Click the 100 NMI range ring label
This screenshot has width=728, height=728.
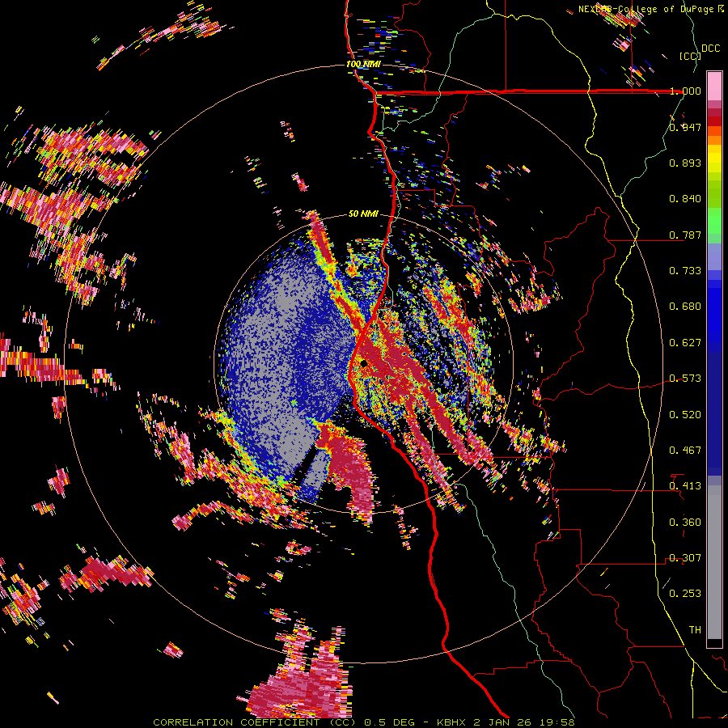point(363,64)
